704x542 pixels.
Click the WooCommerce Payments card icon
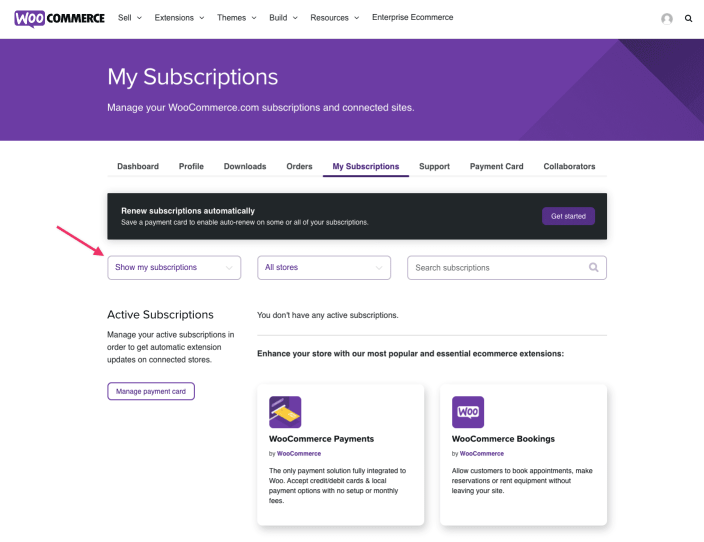point(285,412)
